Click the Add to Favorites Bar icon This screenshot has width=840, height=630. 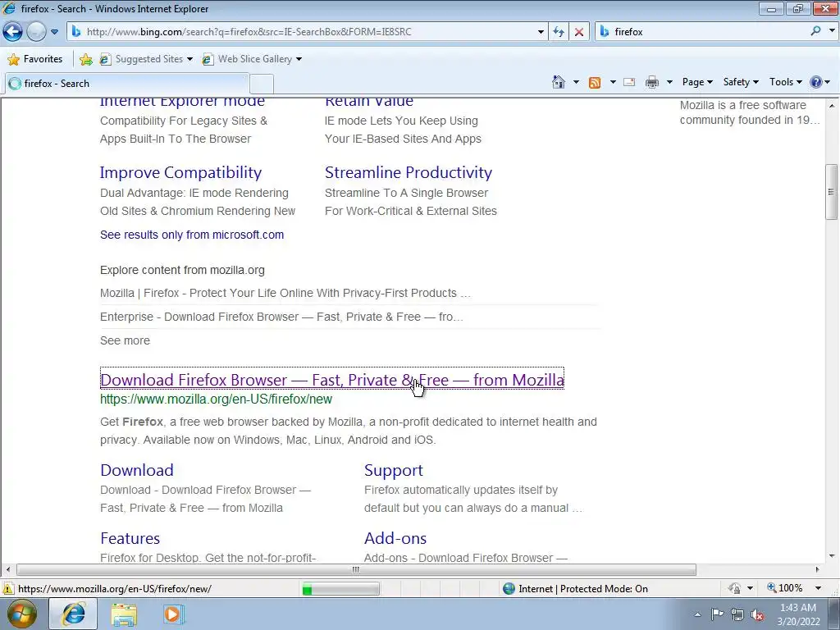85,59
